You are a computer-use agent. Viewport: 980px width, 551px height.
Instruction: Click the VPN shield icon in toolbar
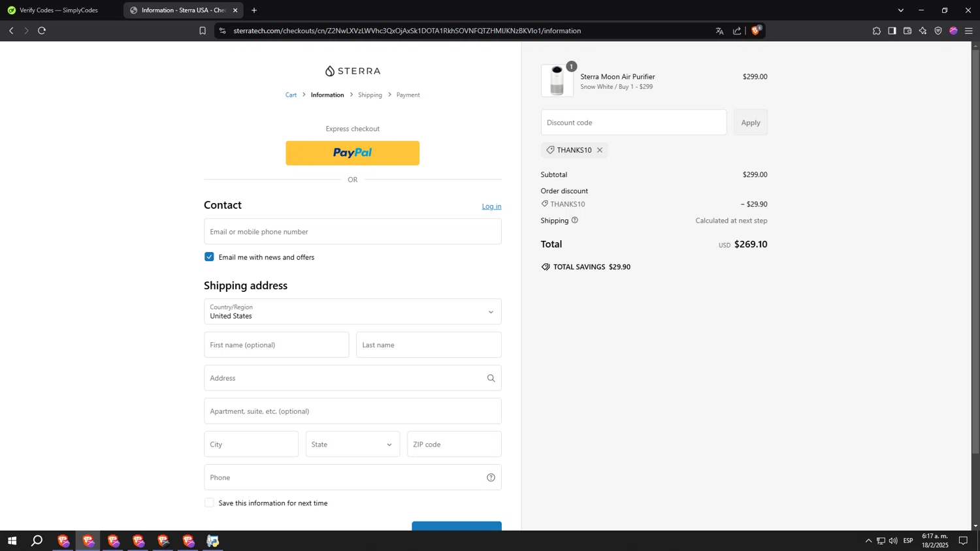point(938,31)
